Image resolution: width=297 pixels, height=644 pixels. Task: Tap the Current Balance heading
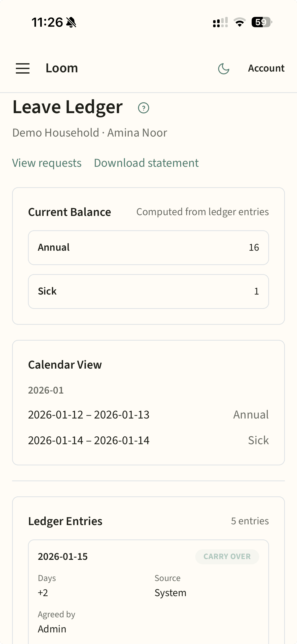pyautogui.click(x=70, y=212)
